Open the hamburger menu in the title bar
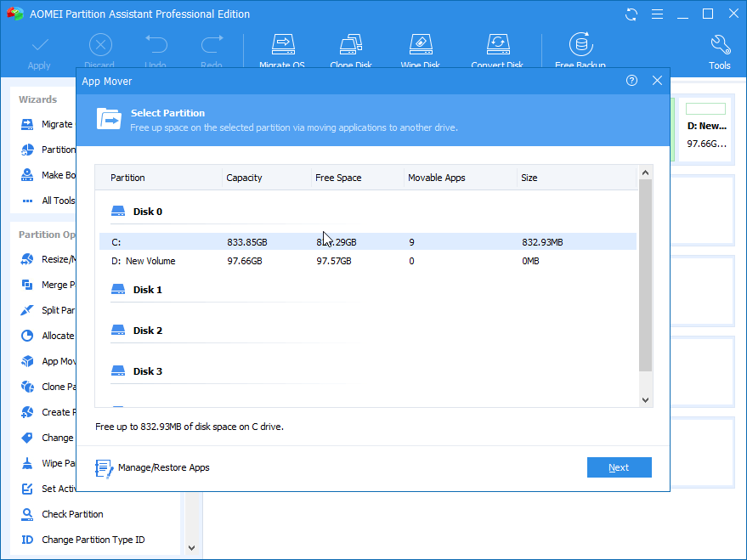Viewport: 747px width, 560px height. tap(658, 14)
